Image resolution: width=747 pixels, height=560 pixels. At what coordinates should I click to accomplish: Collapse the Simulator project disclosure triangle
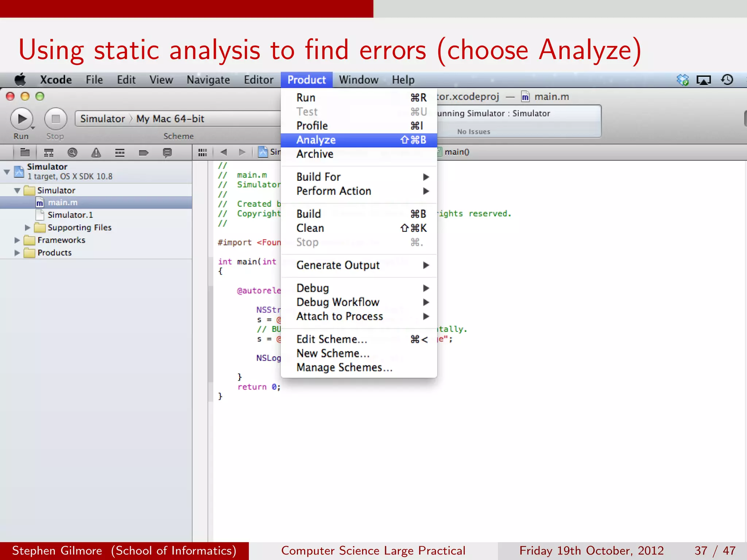click(7, 171)
